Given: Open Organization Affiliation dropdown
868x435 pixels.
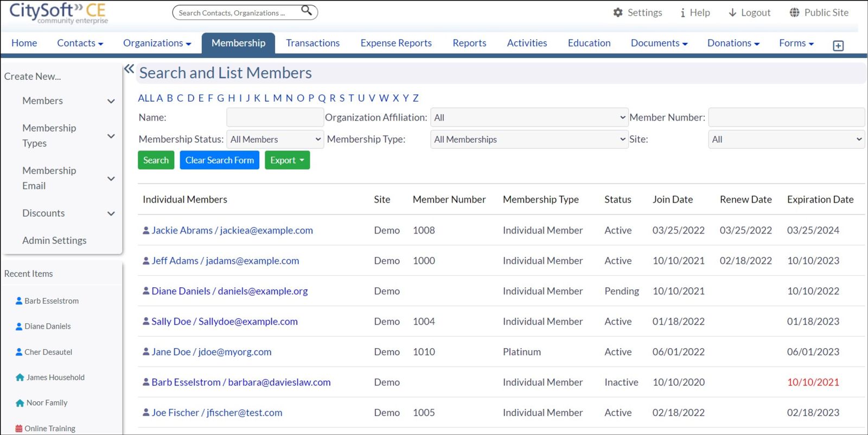Looking at the screenshot, I should [x=529, y=117].
